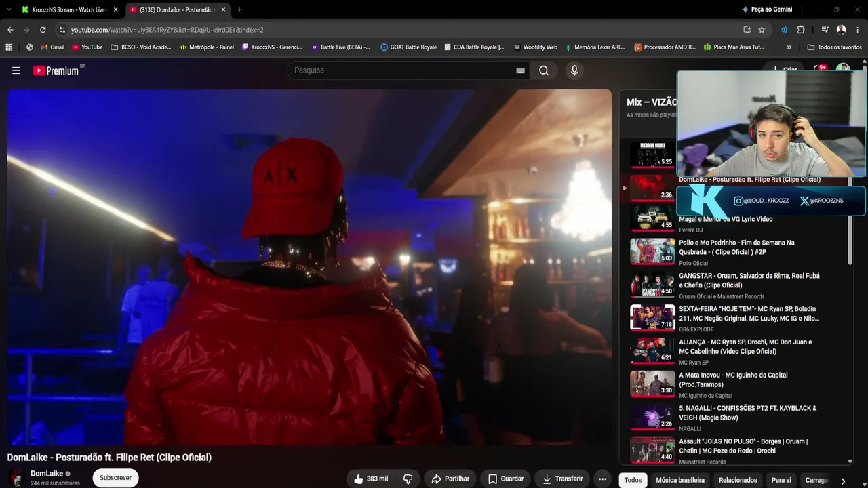Show hidden bookmarks overflow chevron

pyautogui.click(x=789, y=47)
